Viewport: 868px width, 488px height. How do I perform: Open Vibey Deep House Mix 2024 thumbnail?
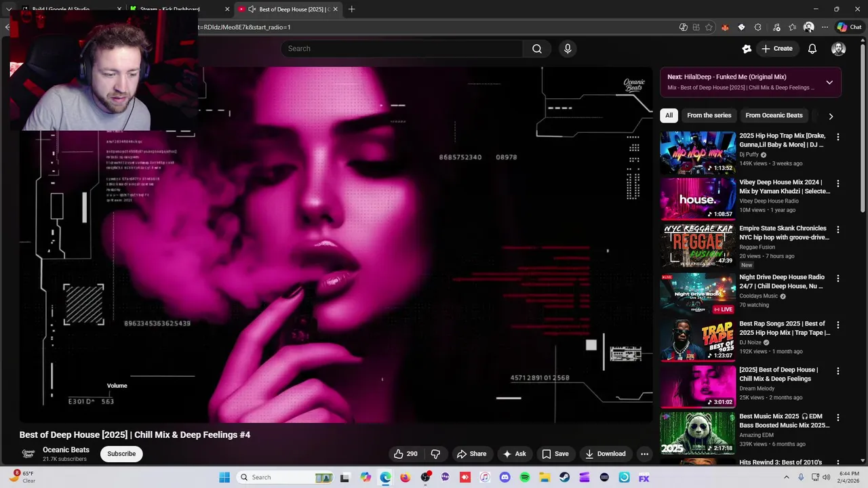(698, 199)
